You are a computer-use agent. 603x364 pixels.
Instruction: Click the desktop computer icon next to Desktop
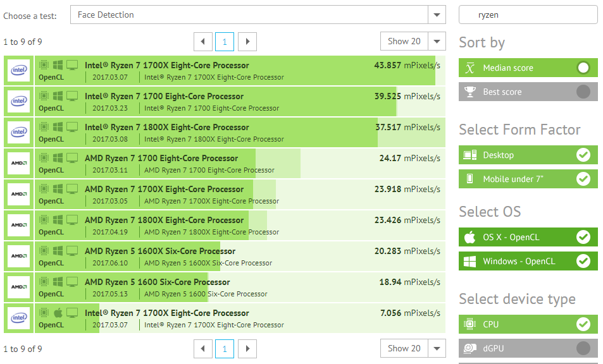click(x=470, y=155)
